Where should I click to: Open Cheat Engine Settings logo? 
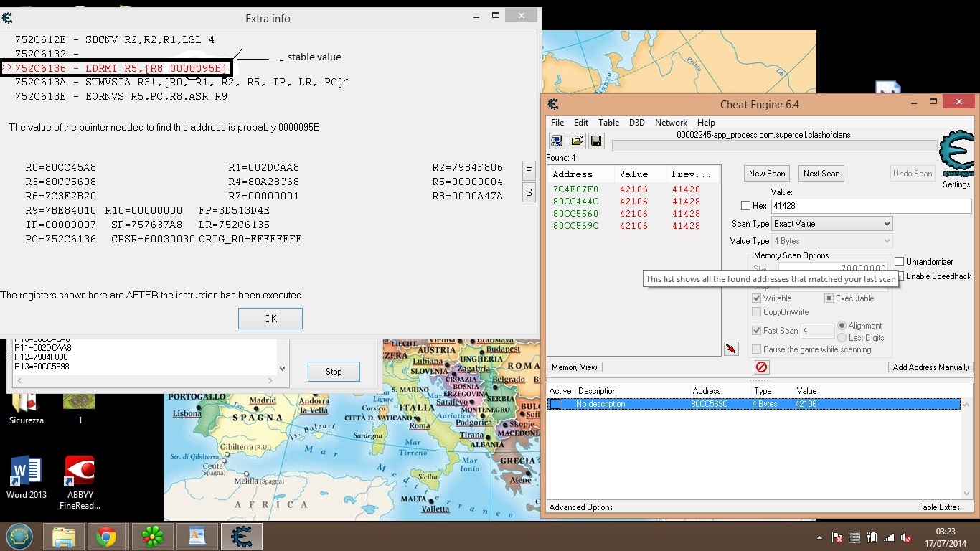click(x=956, y=159)
